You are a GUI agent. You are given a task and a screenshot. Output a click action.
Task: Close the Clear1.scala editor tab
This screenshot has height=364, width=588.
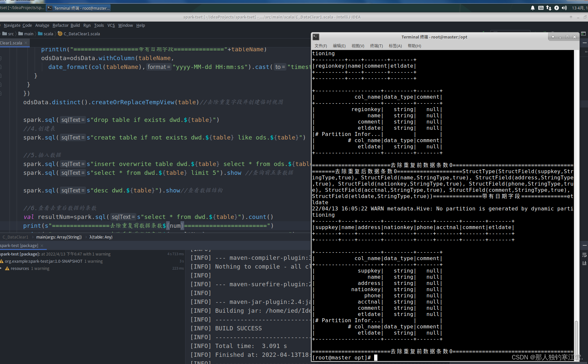pos(26,43)
